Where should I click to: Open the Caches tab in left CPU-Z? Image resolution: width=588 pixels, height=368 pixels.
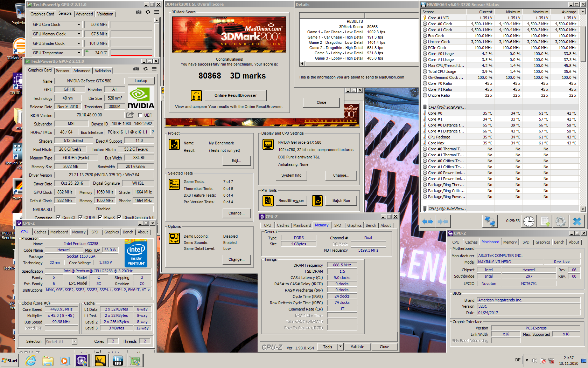[x=40, y=232]
